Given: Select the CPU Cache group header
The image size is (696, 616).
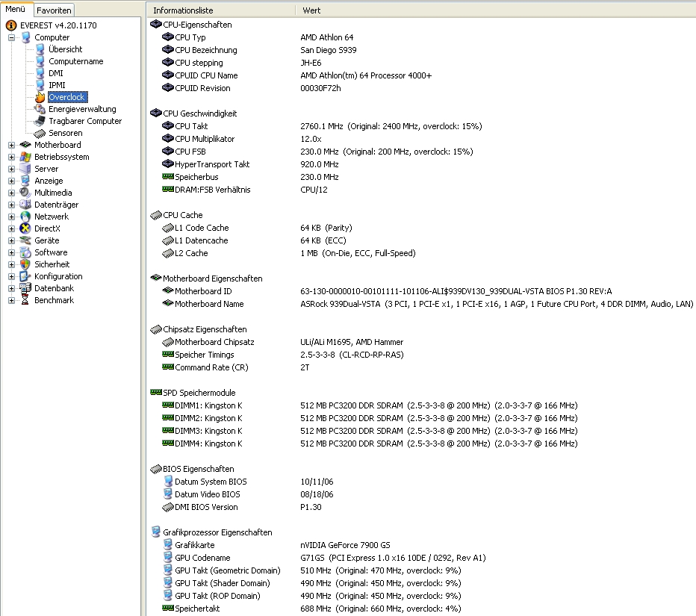Looking at the screenshot, I should click(x=177, y=215).
